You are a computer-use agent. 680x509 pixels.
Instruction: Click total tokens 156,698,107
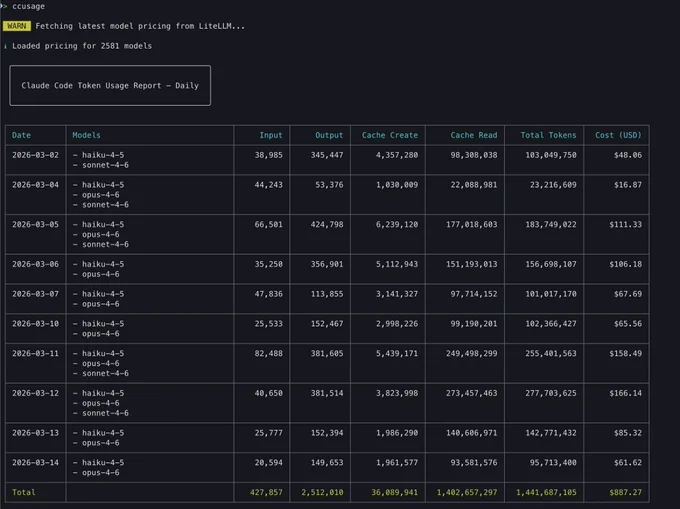551,264
